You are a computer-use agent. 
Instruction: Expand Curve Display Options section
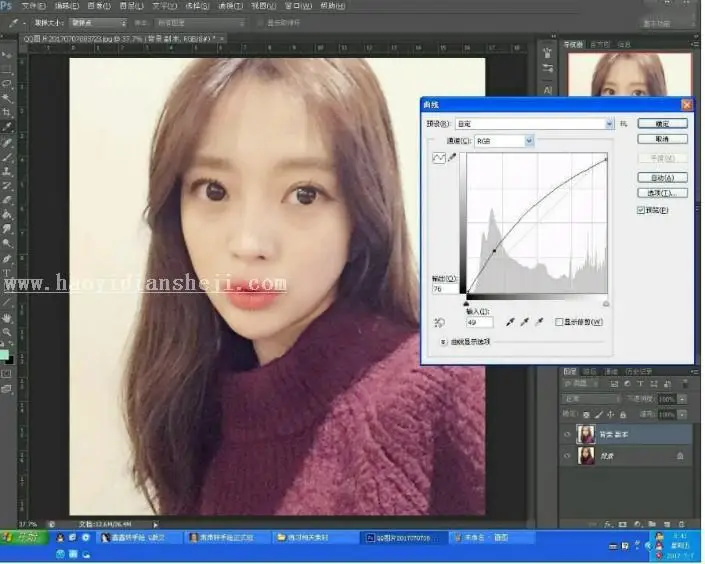(x=443, y=342)
